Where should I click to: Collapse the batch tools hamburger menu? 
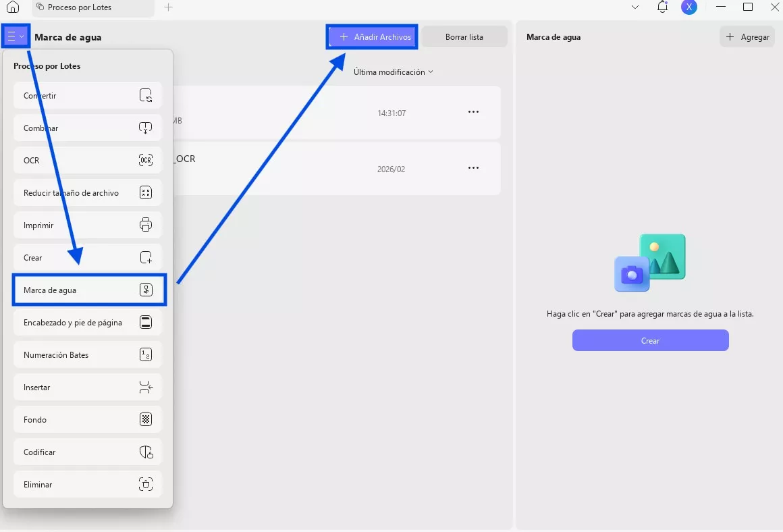tap(16, 36)
